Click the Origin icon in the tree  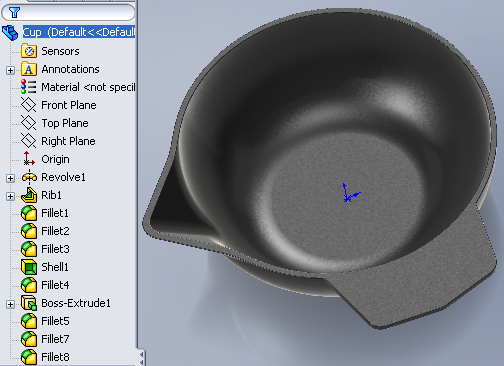coord(29,159)
